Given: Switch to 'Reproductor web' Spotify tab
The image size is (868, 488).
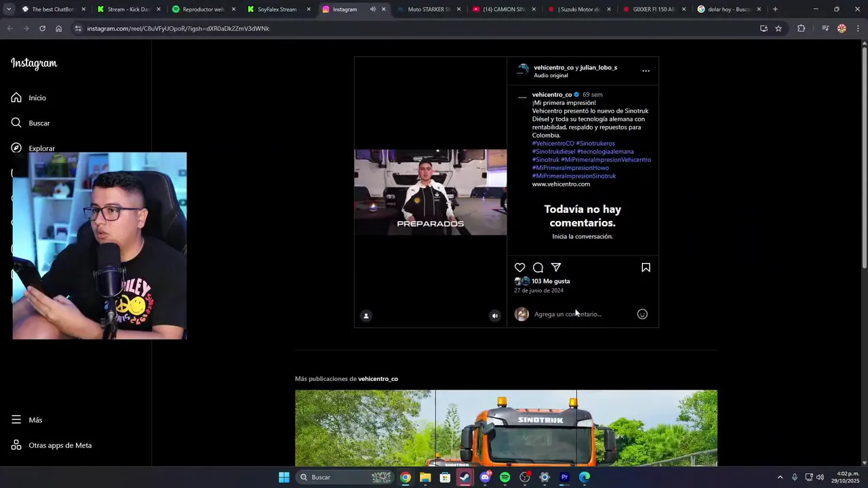Looking at the screenshot, I should click(x=203, y=9).
